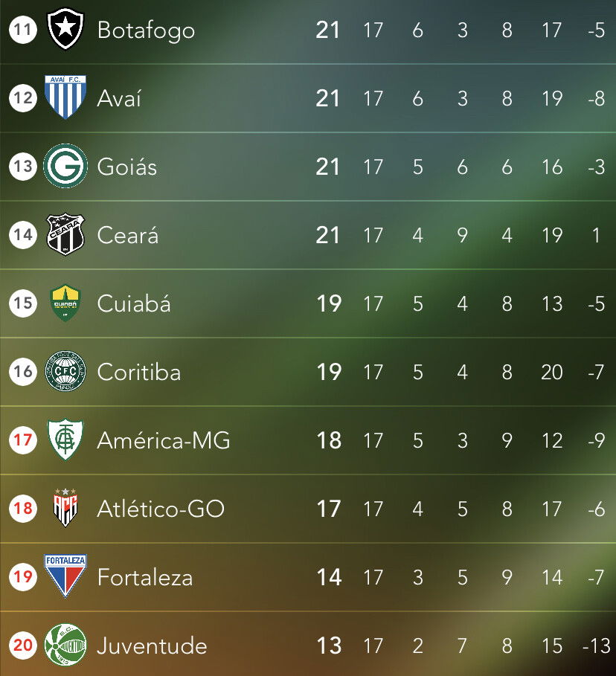The image size is (616, 676).
Task: Open the América-MG team name
Action: 164,440
